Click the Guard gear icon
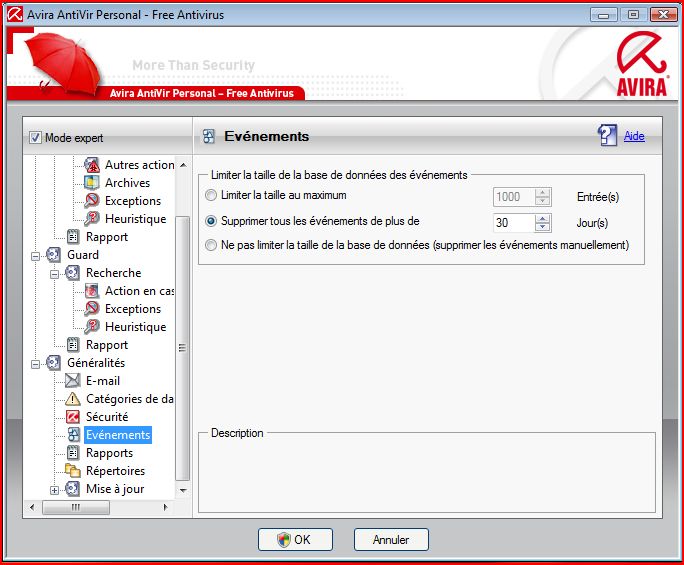 point(54,255)
